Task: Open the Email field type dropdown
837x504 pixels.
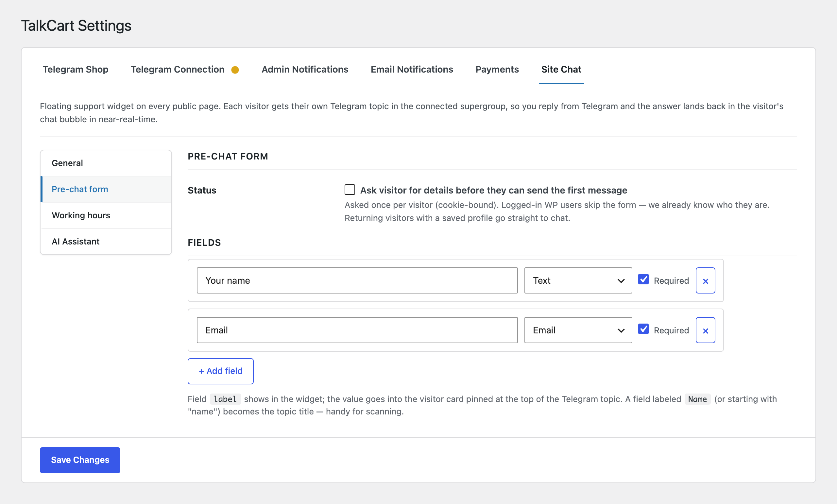Action: click(578, 330)
